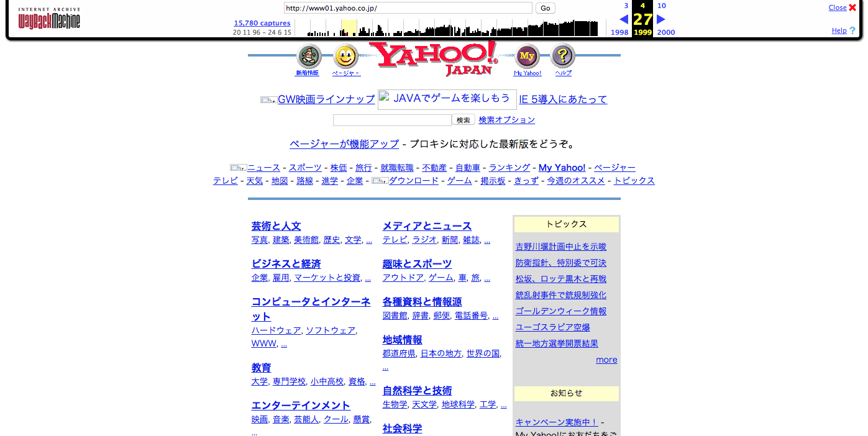Screen dimensions: 868x436
Task: Click the Yahoo! Japan logo
Action: pos(434,59)
